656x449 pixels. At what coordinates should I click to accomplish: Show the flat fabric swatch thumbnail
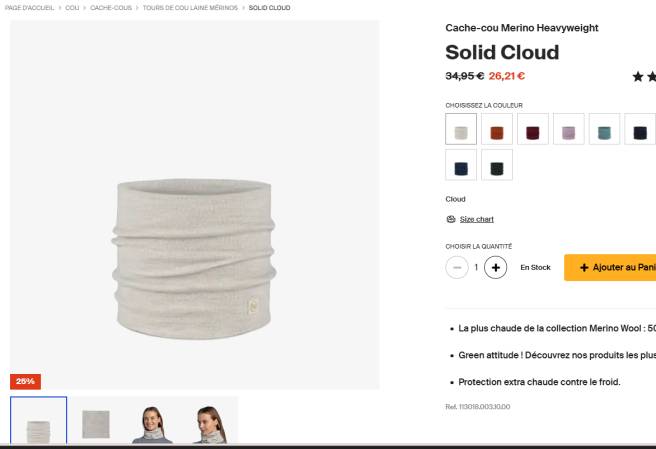(97, 422)
